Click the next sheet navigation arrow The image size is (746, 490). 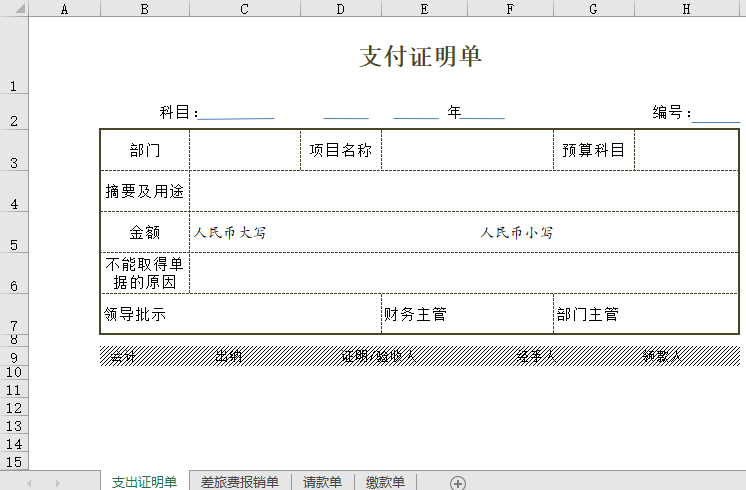click(x=57, y=483)
